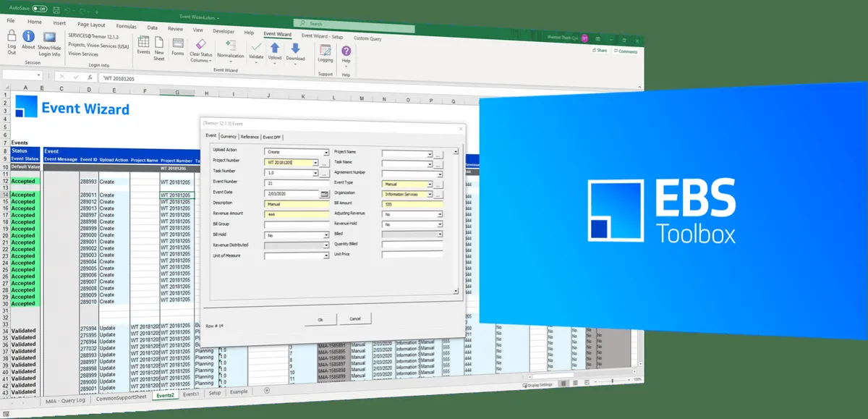Click the Save icon in title bar
This screenshot has width=868, height=419.
pos(58,9)
